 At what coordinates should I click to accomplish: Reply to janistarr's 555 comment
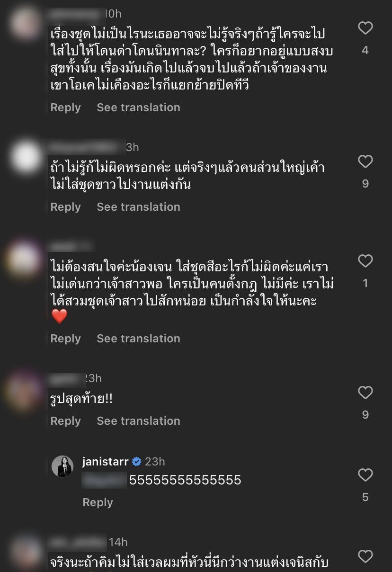[98, 502]
